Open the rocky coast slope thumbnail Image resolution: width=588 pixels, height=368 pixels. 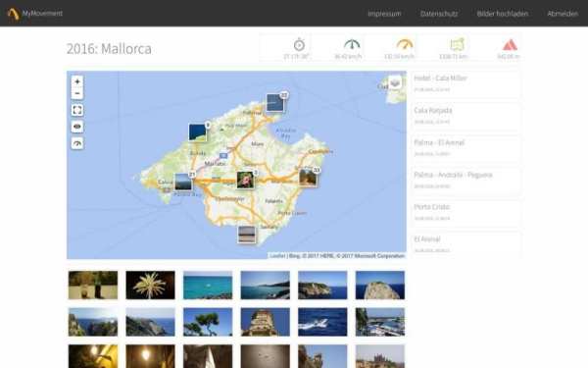[x=150, y=322]
